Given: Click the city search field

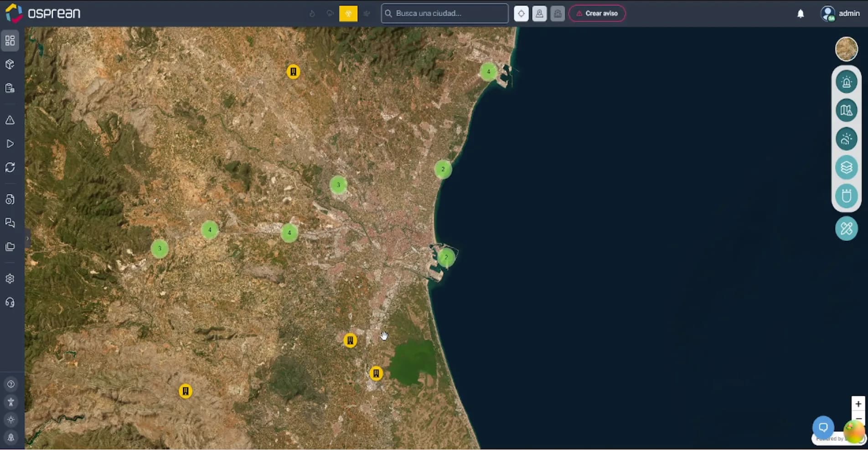Looking at the screenshot, I should (444, 13).
